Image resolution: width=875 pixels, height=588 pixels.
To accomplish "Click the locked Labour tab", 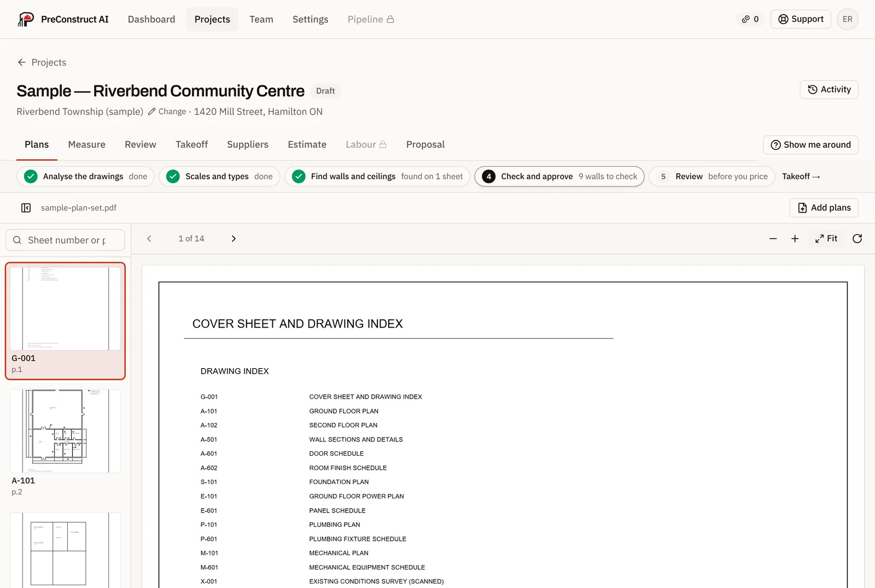I will (366, 144).
